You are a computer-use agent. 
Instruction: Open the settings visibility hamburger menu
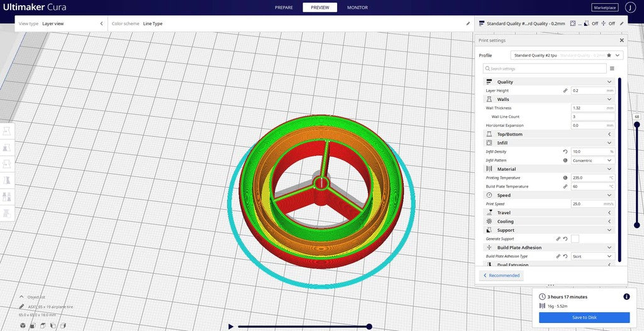coord(612,68)
